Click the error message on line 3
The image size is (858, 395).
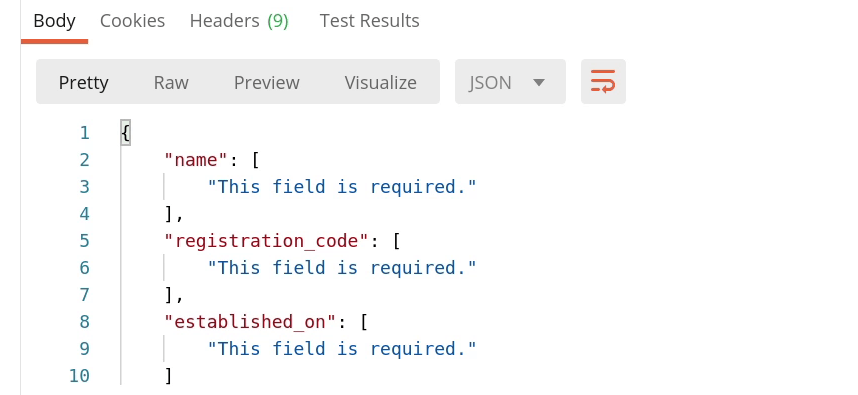(x=342, y=187)
